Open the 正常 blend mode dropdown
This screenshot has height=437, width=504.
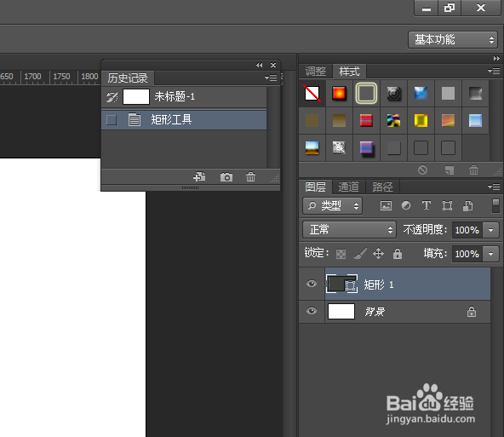[349, 230]
